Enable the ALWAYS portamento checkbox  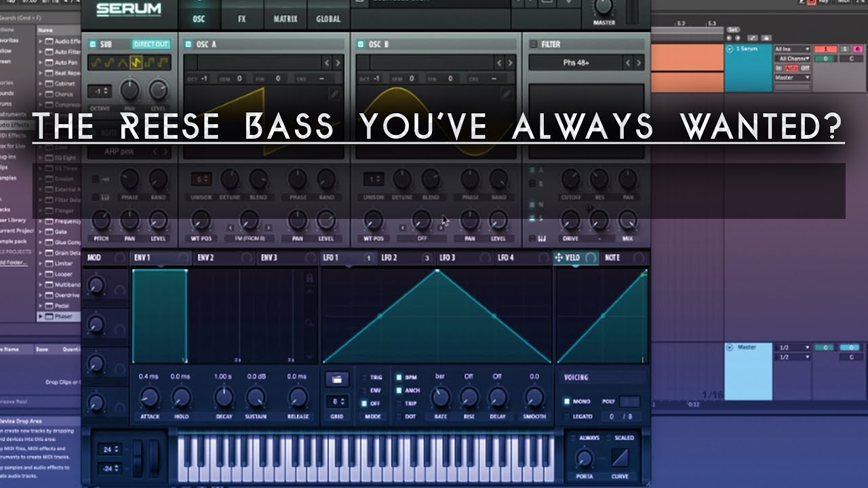pos(573,438)
